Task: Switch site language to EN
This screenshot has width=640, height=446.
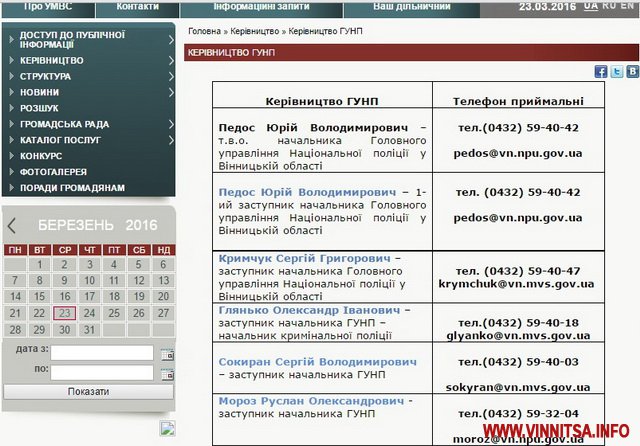Action: [628, 6]
